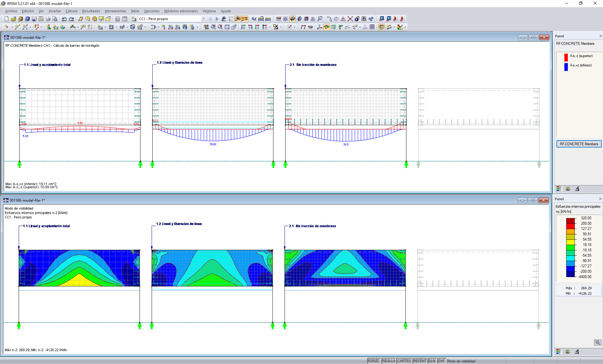Viewport: 603px width, 364px height.
Task: Open the Módulos adicionales menu
Action: tap(181, 11)
